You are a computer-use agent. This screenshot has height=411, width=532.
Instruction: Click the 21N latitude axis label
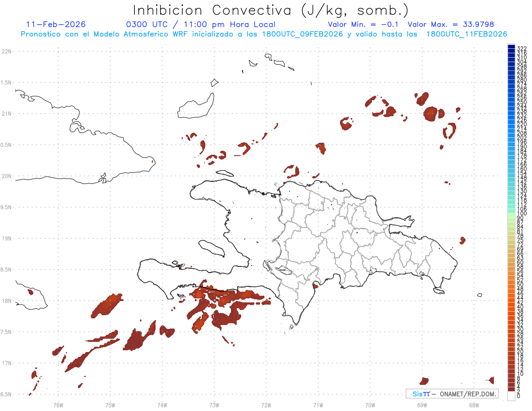[6, 114]
